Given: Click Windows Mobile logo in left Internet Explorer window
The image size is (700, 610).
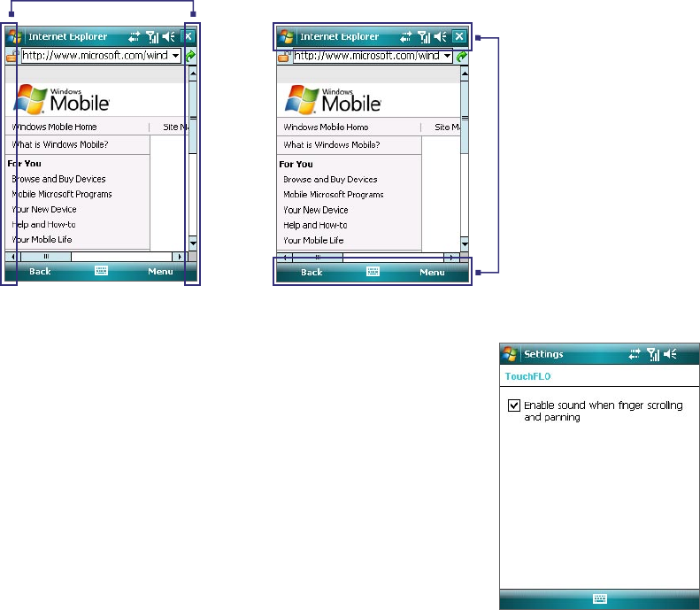Looking at the screenshot, I should point(62,99).
